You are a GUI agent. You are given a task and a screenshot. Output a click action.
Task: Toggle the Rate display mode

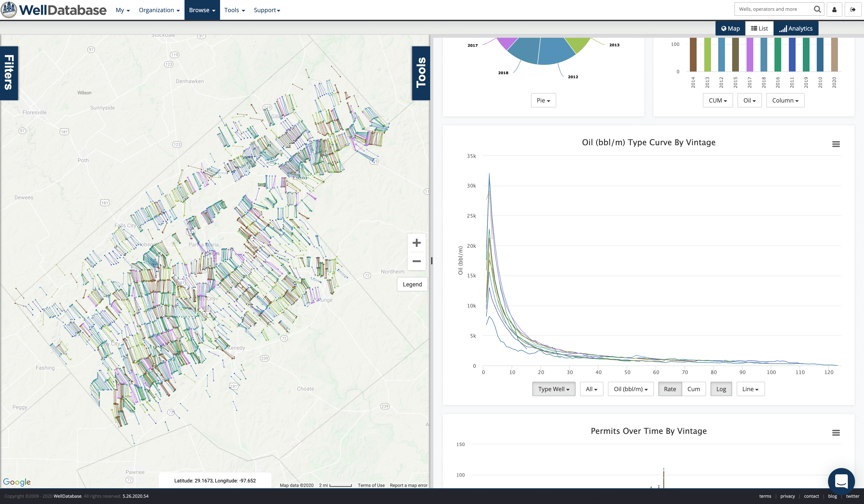pyautogui.click(x=670, y=389)
